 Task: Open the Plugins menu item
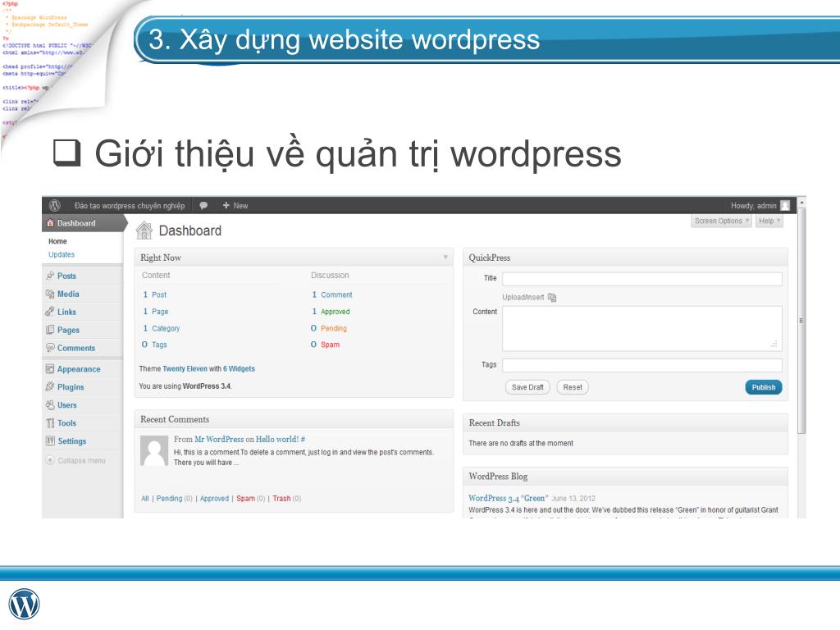71,387
